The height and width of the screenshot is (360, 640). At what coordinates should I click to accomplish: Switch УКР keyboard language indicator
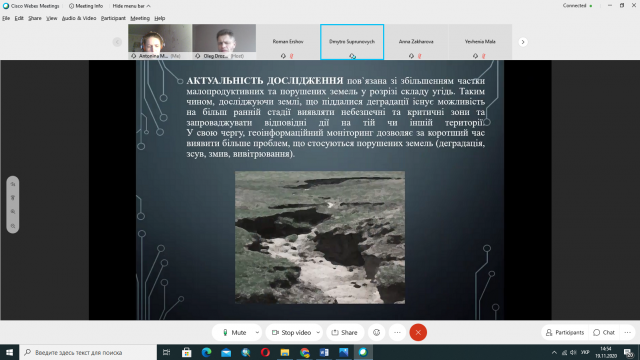(x=585, y=353)
